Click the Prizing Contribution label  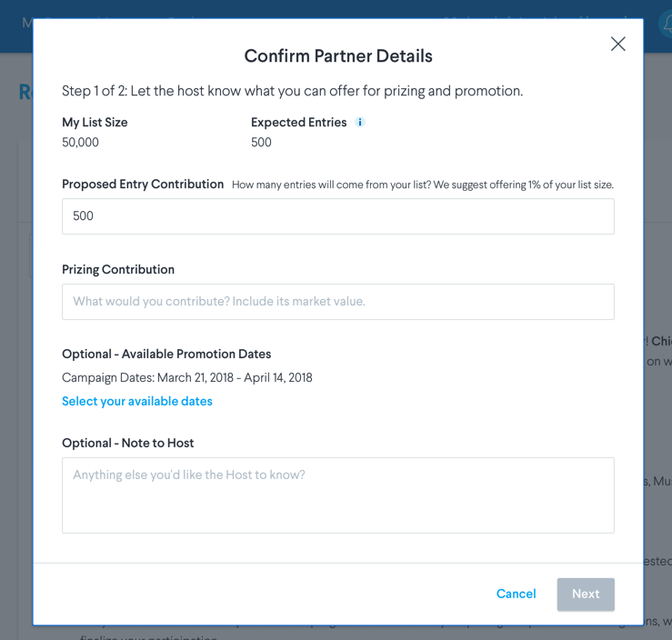[118, 269]
